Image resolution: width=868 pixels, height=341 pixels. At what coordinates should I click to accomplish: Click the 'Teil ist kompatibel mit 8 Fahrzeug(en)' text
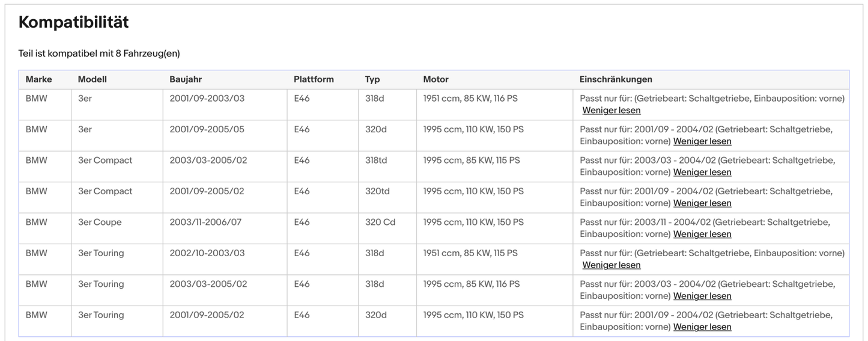[99, 54]
